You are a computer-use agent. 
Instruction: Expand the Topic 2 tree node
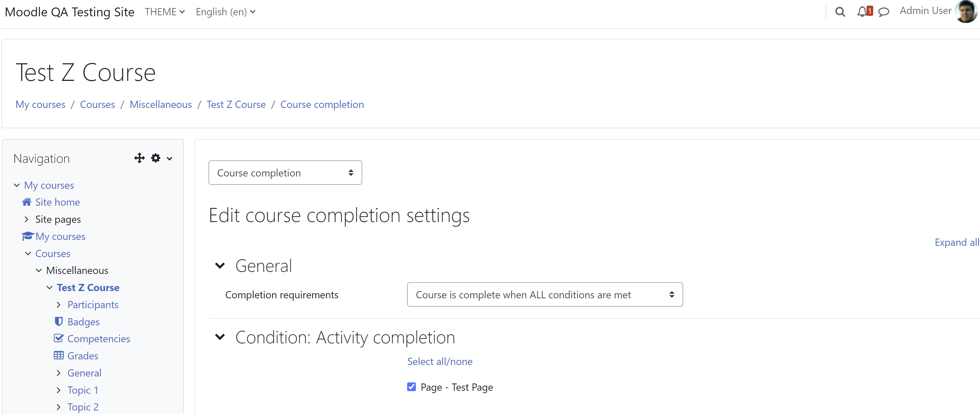[x=59, y=407]
